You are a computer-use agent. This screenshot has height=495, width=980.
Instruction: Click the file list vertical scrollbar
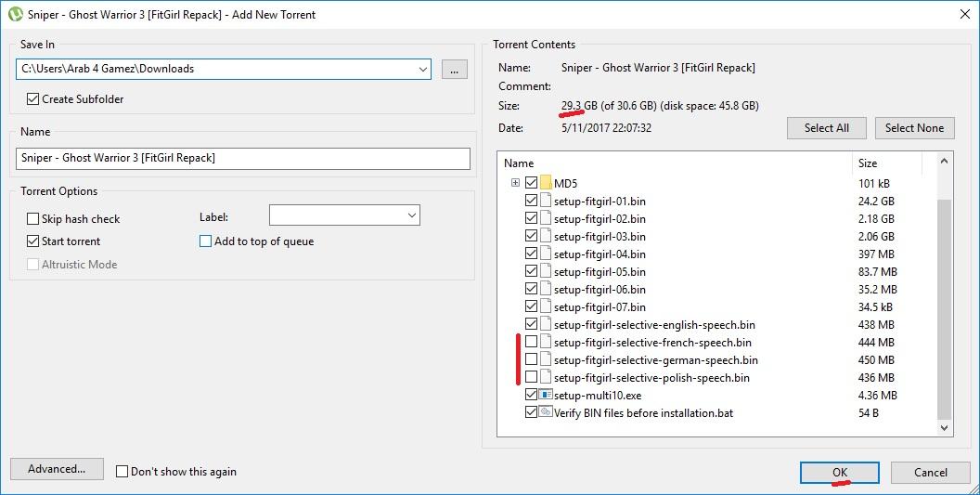coord(945,306)
